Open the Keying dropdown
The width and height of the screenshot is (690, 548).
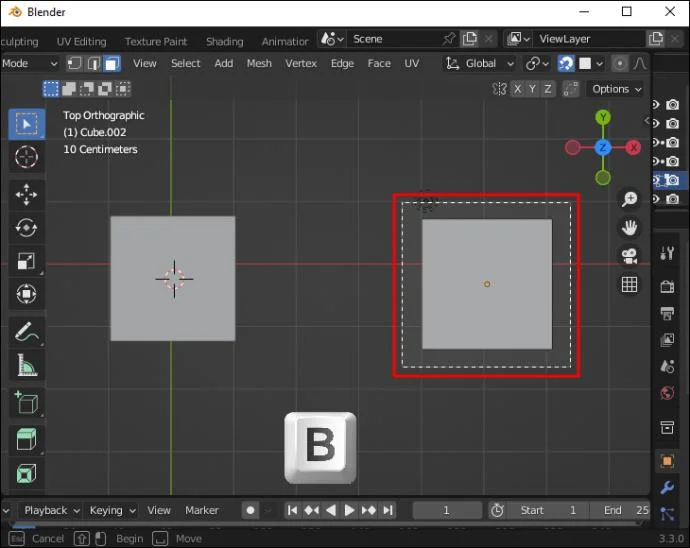point(112,511)
